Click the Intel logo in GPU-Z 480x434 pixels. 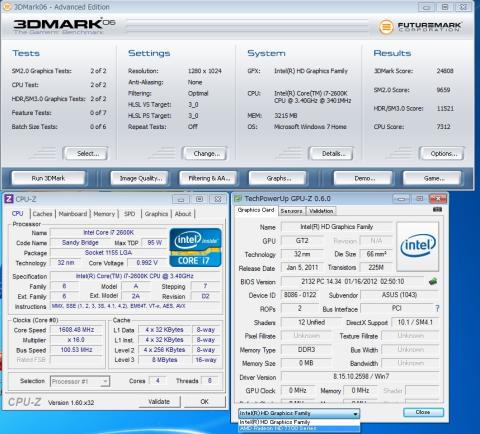pos(418,246)
